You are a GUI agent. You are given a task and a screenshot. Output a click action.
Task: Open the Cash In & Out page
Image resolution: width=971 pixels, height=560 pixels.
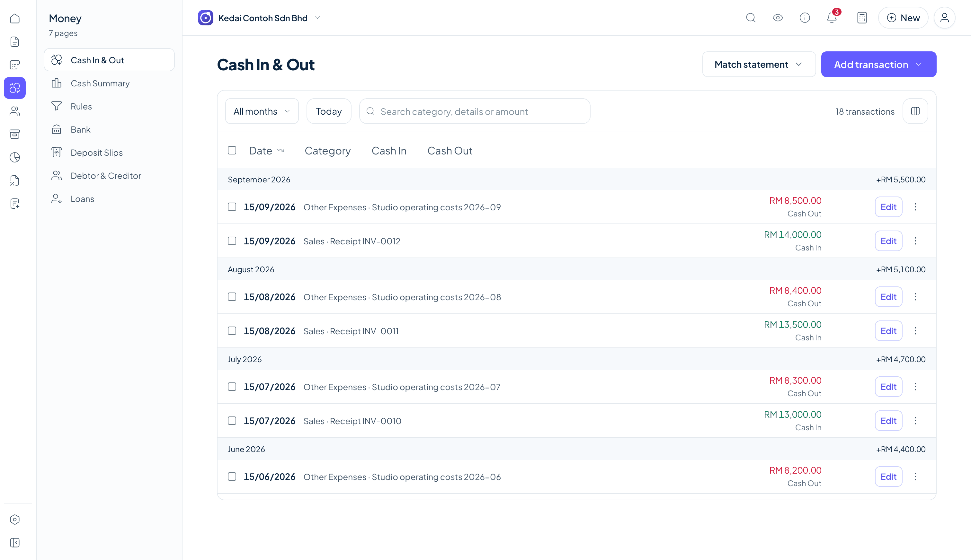click(x=109, y=60)
